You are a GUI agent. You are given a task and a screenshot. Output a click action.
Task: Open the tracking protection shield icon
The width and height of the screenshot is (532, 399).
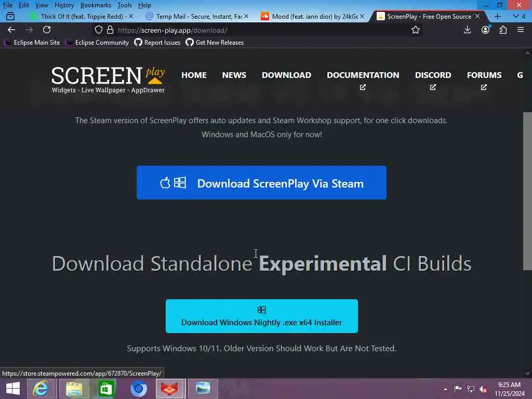(x=98, y=30)
